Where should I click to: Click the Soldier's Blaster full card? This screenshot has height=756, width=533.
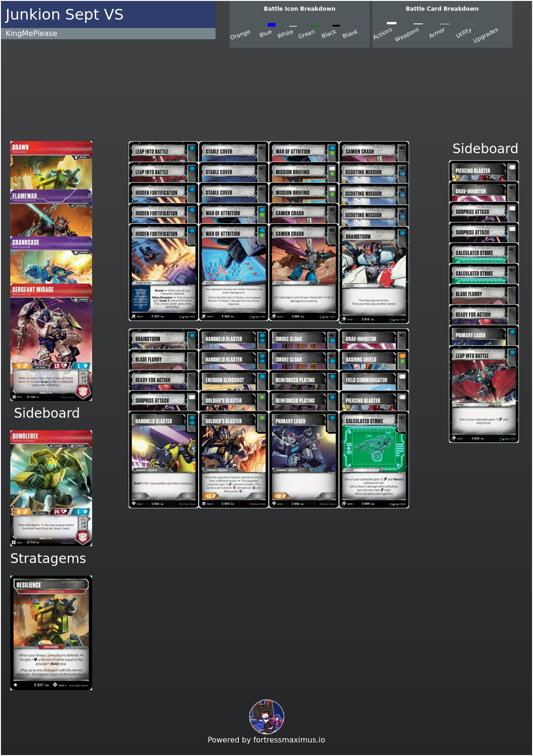tap(234, 459)
